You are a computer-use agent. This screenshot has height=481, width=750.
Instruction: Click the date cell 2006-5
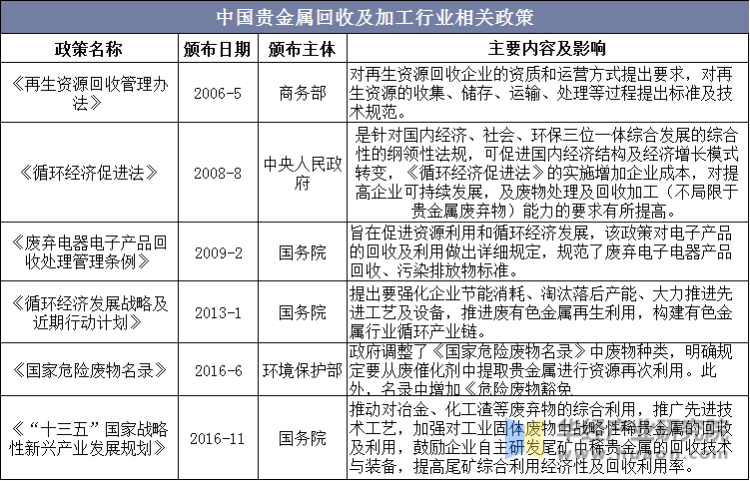(x=218, y=93)
